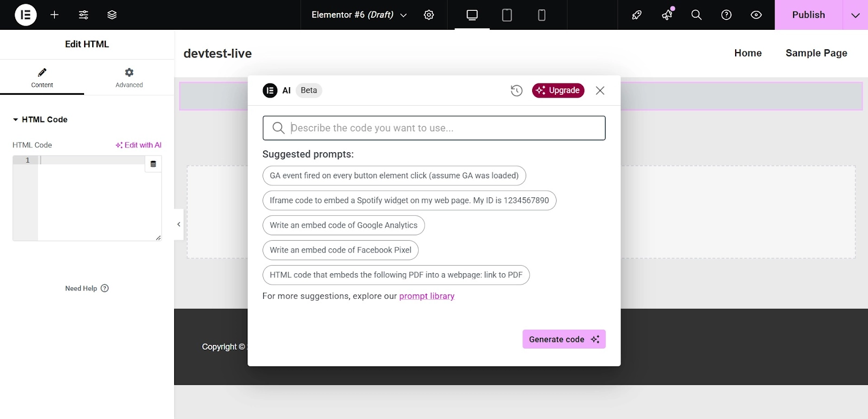
Task: Focus the describe code prompt field
Action: (x=434, y=128)
